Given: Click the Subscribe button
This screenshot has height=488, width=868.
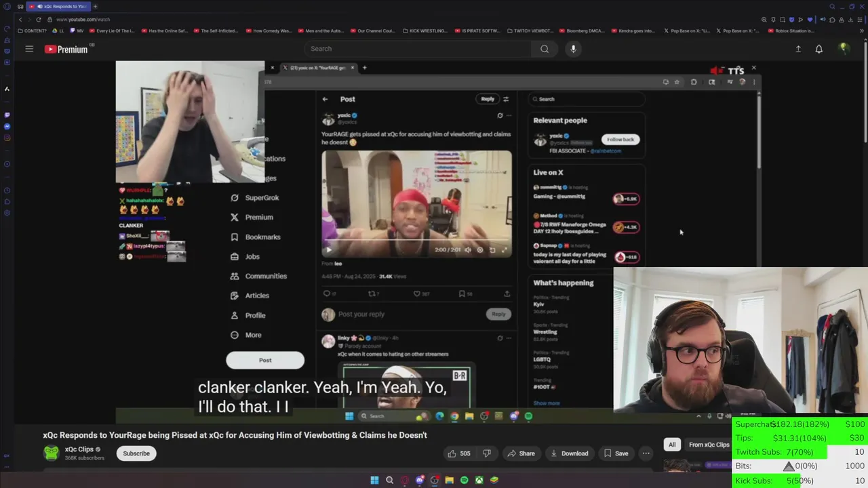Looking at the screenshot, I should [136, 453].
